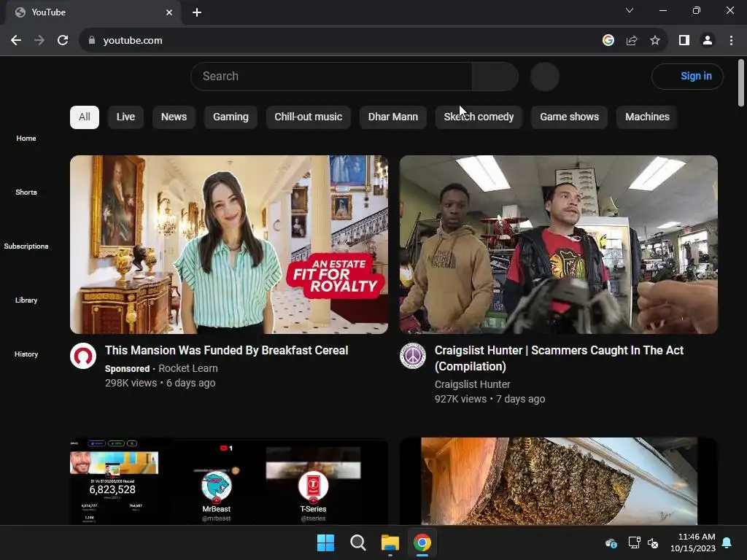Open 'Craigslist Hunter | Scammers Caught' title
The width and height of the screenshot is (747, 560).
pos(559,358)
